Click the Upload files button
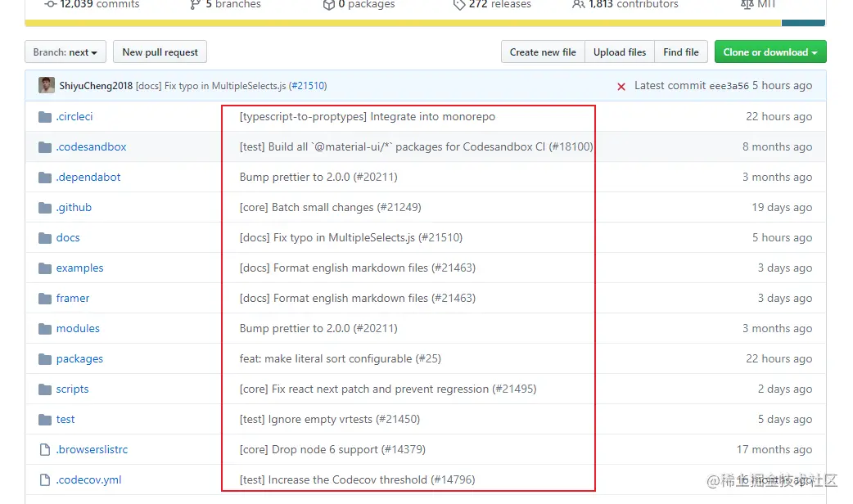The image size is (853, 504). pyautogui.click(x=620, y=52)
